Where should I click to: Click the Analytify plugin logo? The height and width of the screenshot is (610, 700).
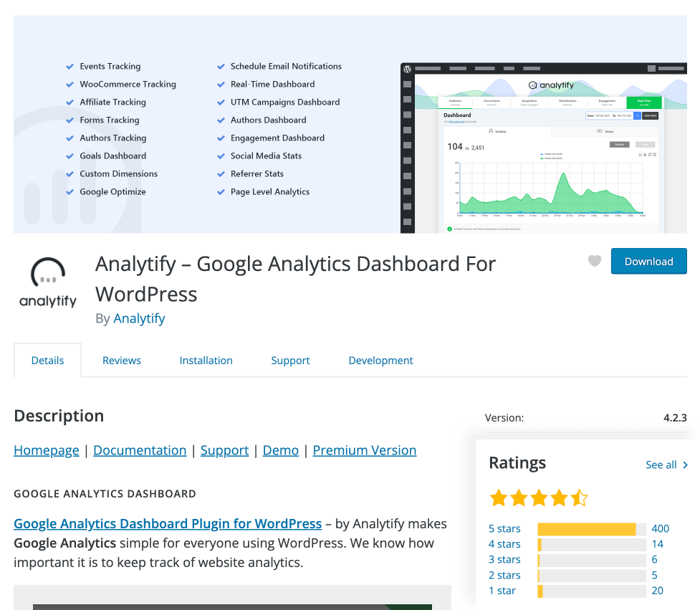tap(47, 280)
